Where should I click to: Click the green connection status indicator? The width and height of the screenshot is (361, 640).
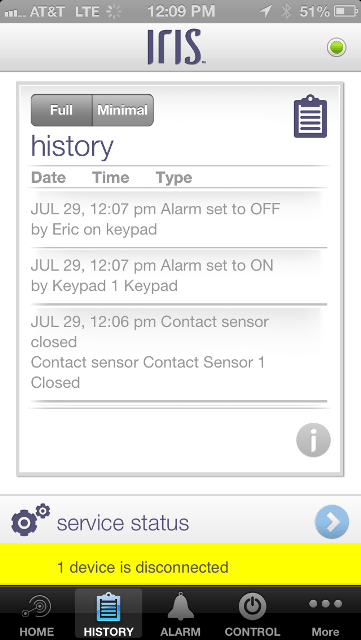tap(336, 47)
